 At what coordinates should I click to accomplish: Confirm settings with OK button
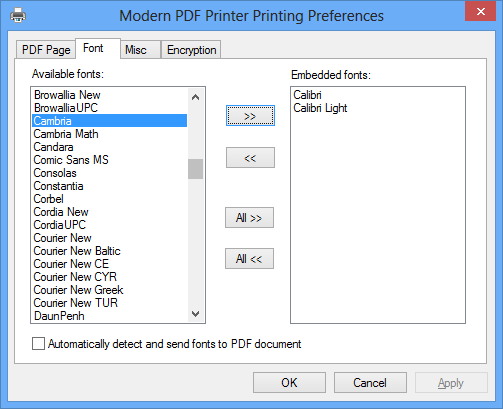[x=289, y=383]
